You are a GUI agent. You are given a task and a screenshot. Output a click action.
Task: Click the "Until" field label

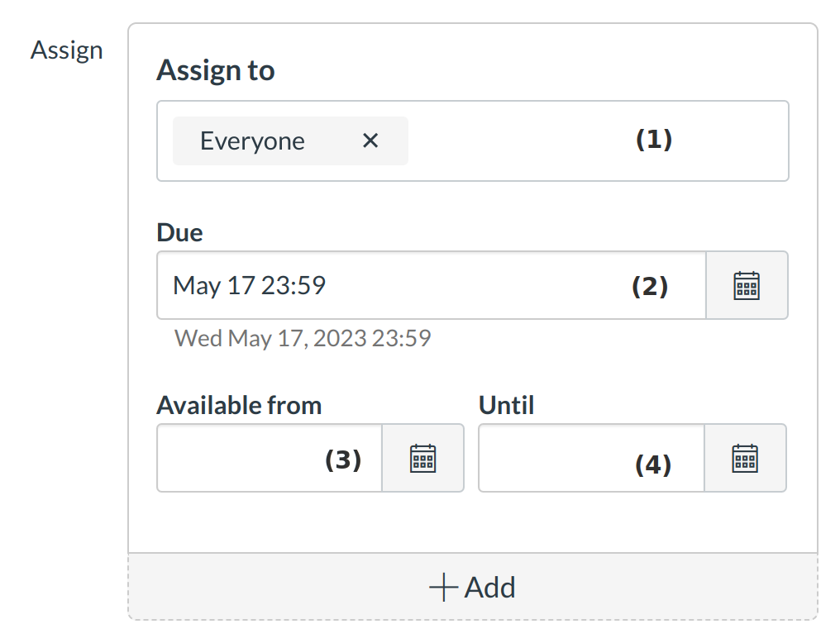(506, 405)
